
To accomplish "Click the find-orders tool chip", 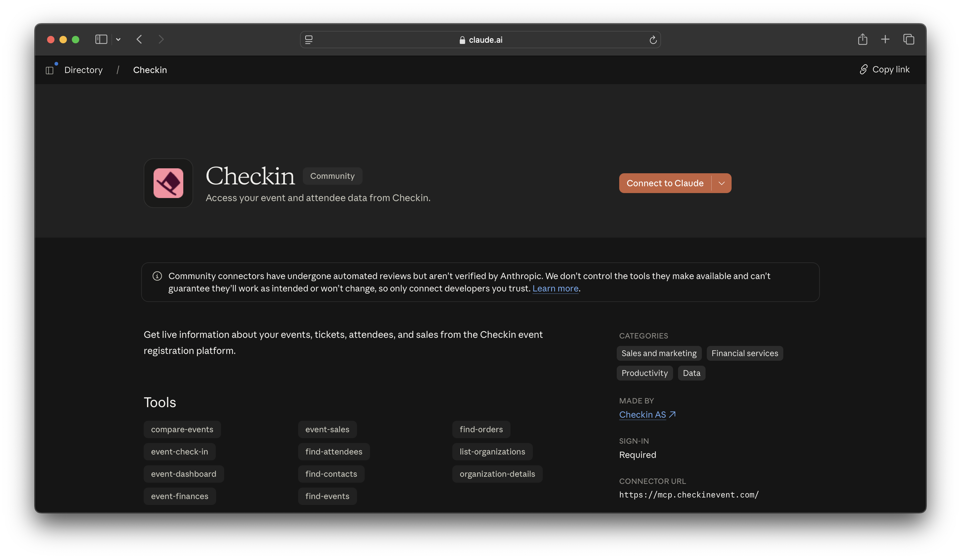I will [x=481, y=430].
